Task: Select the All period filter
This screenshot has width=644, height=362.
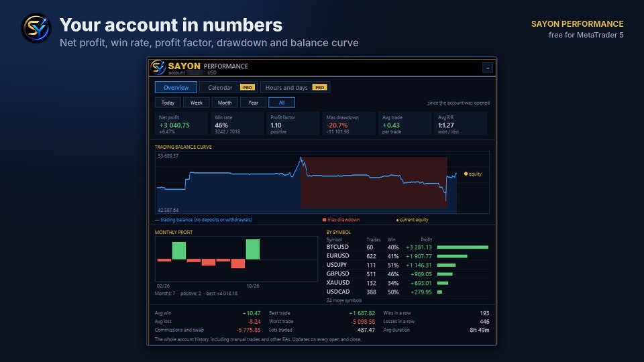Action: 281,103
